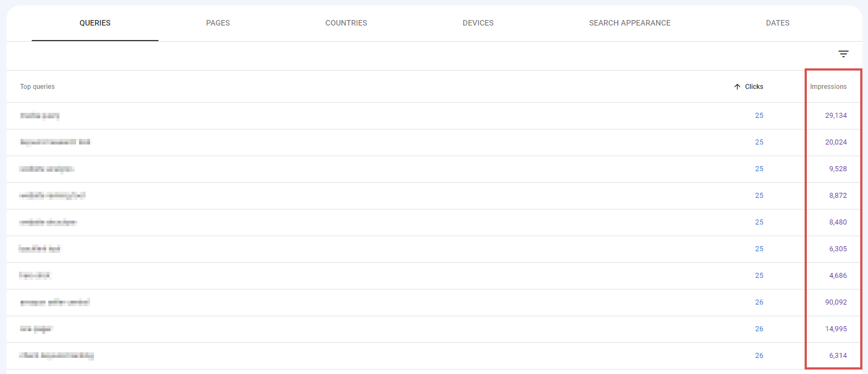Open the filter options icon
Screen dimensions: 868x374
[844, 53]
